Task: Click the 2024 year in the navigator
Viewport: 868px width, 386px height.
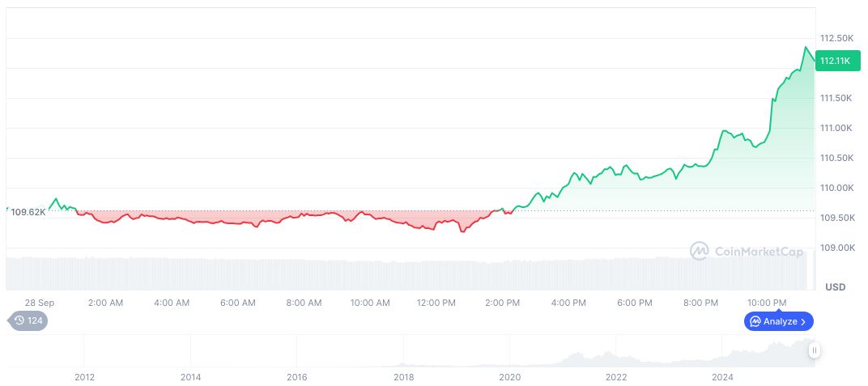Action: click(x=722, y=376)
